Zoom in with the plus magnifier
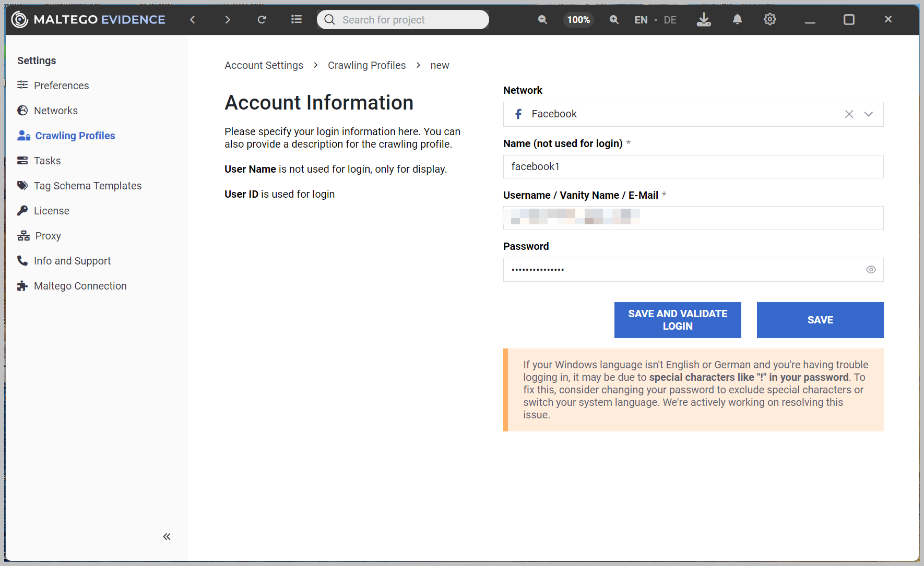Screen dimensions: 924x566 614,20
